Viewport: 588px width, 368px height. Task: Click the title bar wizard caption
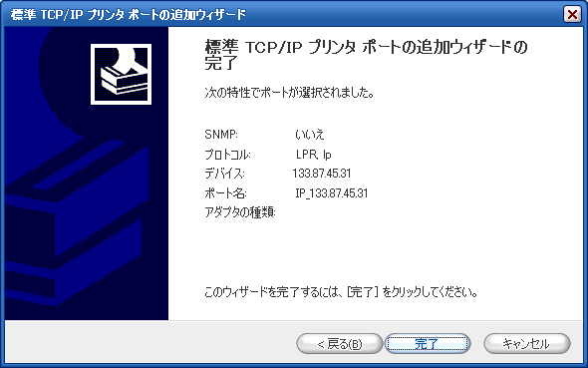[129, 15]
